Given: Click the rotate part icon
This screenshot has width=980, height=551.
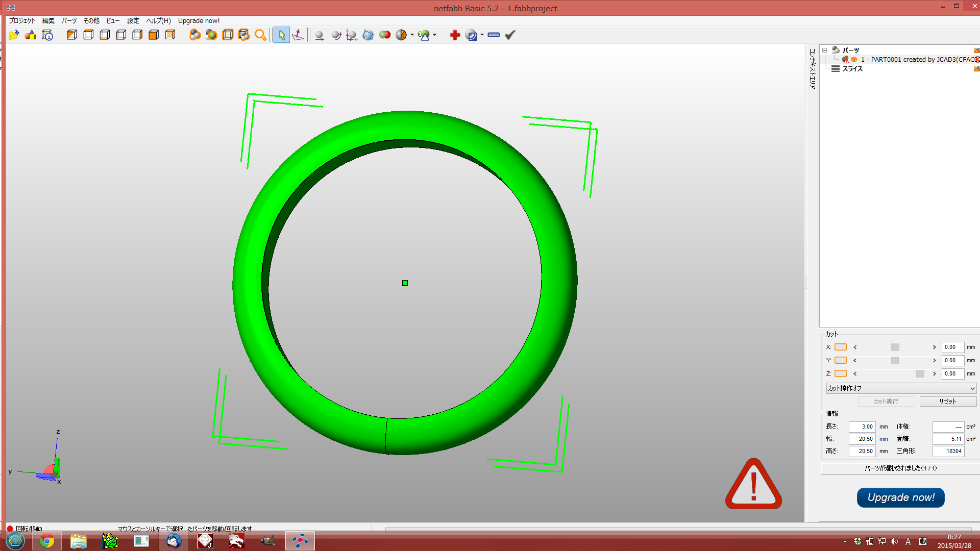Looking at the screenshot, I should pos(336,35).
